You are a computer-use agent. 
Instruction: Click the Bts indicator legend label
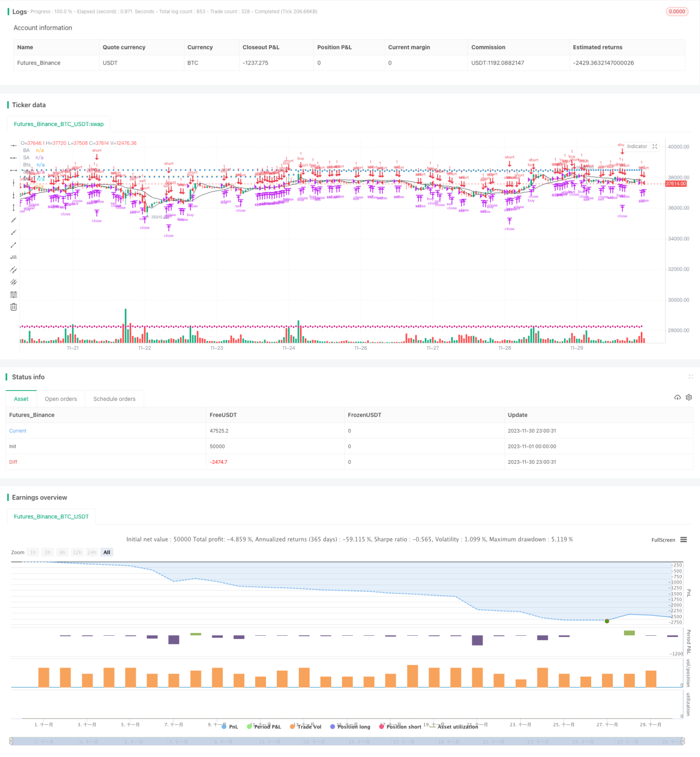27,164
